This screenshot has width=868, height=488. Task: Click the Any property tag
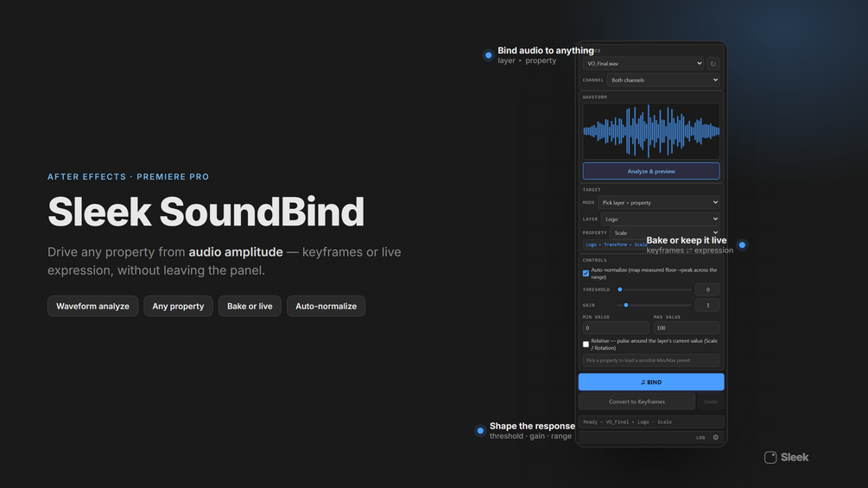click(178, 306)
